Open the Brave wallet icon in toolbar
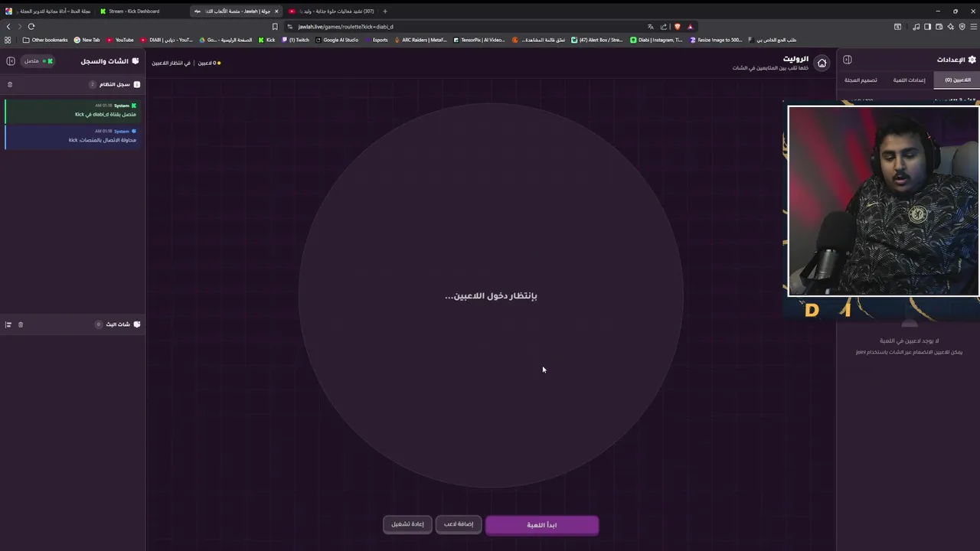Image resolution: width=980 pixels, height=551 pixels. tap(939, 26)
